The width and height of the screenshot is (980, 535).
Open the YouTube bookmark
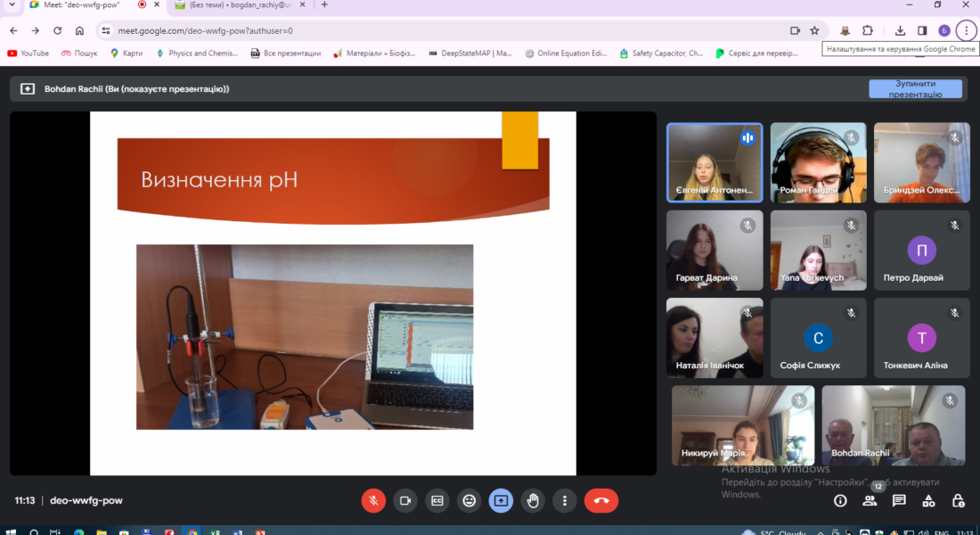[x=29, y=53]
